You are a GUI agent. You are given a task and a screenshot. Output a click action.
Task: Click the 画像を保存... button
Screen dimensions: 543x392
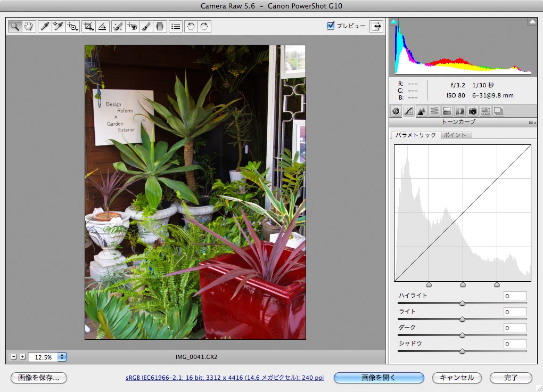point(39,378)
